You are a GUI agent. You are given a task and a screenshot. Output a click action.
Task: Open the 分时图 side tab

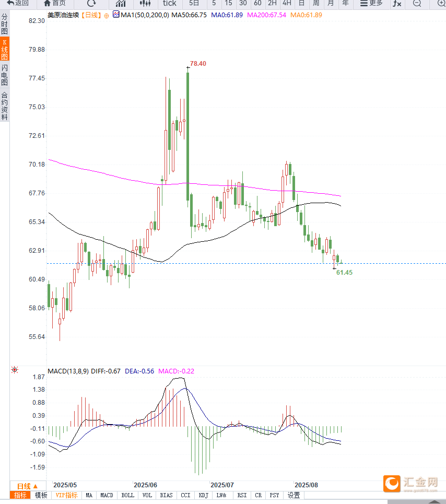pyautogui.click(x=5, y=24)
